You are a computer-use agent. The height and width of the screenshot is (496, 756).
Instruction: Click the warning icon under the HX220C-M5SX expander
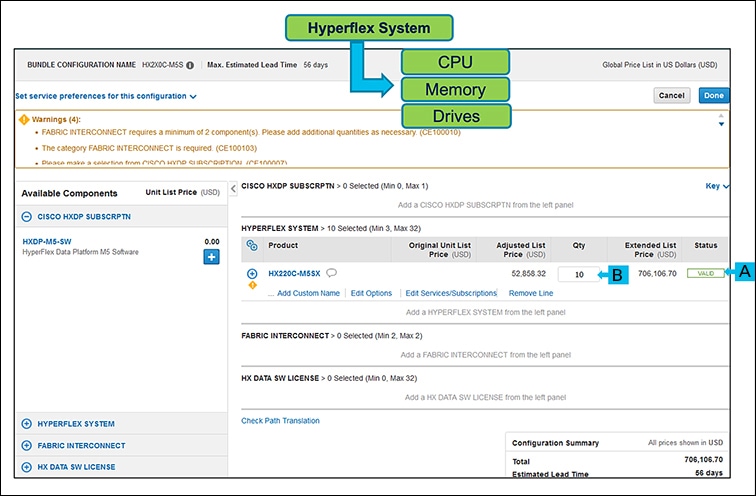tap(252, 284)
